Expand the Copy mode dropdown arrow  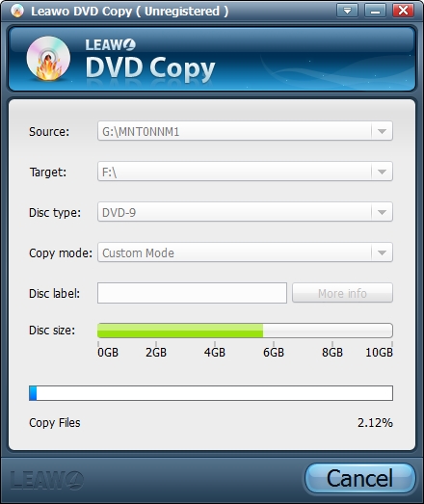point(382,252)
